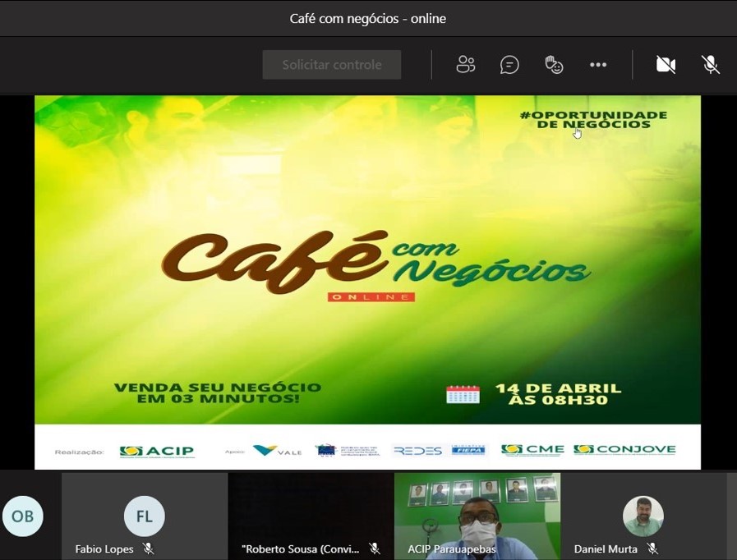Click the calendar icon beside 14 de Abril
The height and width of the screenshot is (560, 737).
pos(463,393)
